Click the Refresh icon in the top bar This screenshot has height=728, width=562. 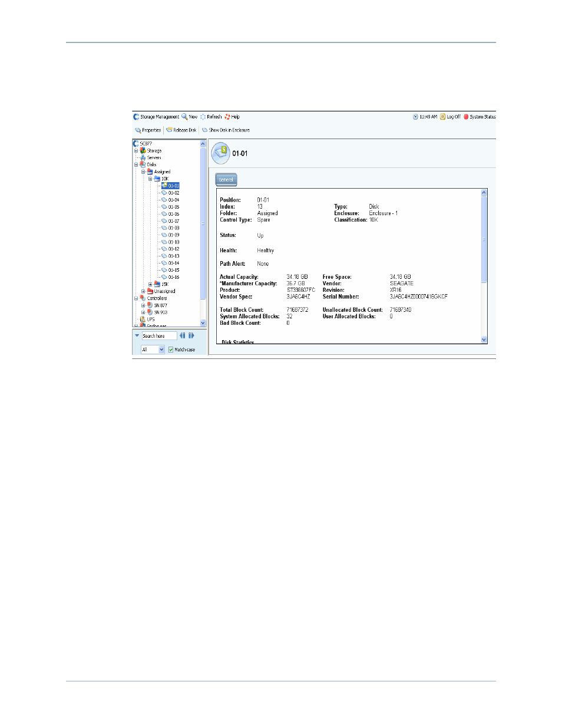point(203,117)
